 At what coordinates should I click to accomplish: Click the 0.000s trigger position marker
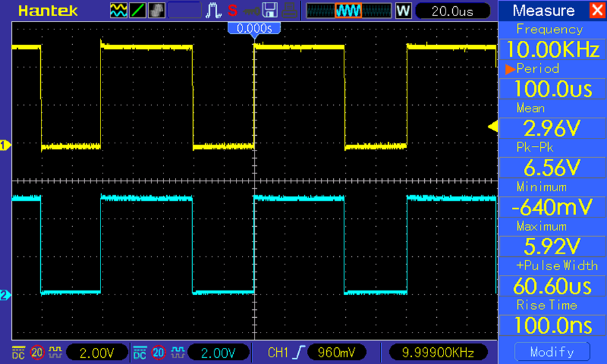[x=255, y=28]
